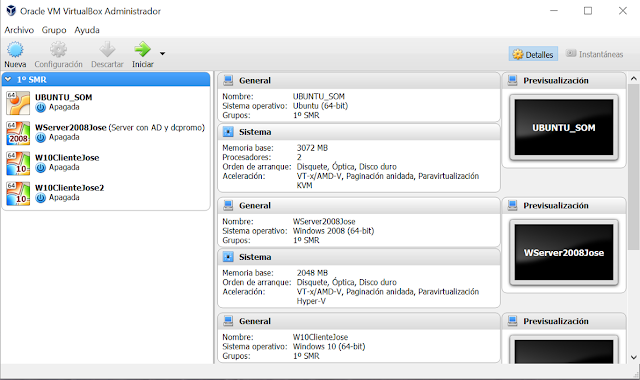Open the dropdown arrow next to Iniciar
The width and height of the screenshot is (640, 380).
[162, 53]
